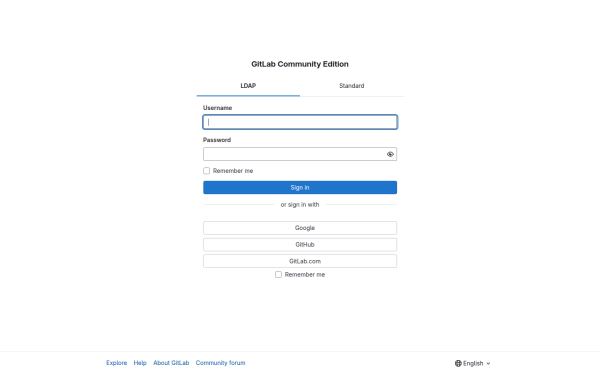Open the About GitLab link
This screenshot has width=600, height=375.
coord(171,363)
